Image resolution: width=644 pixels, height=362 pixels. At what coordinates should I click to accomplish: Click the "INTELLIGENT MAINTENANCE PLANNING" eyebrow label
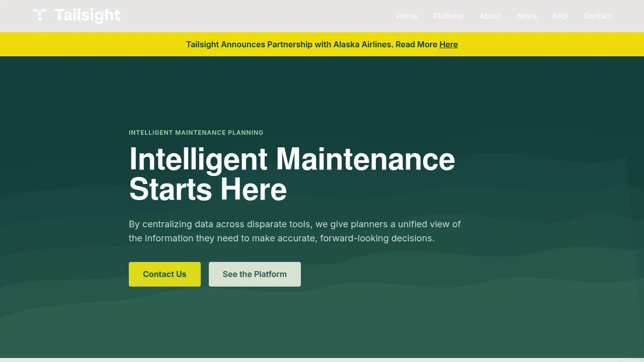196,133
